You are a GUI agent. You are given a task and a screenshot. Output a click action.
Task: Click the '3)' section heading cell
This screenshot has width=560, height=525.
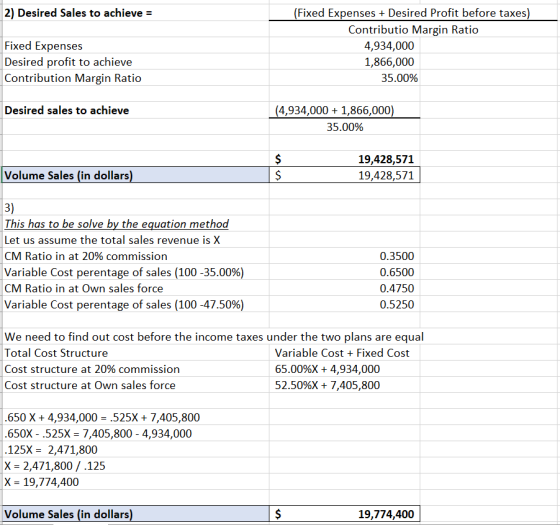[136, 207]
